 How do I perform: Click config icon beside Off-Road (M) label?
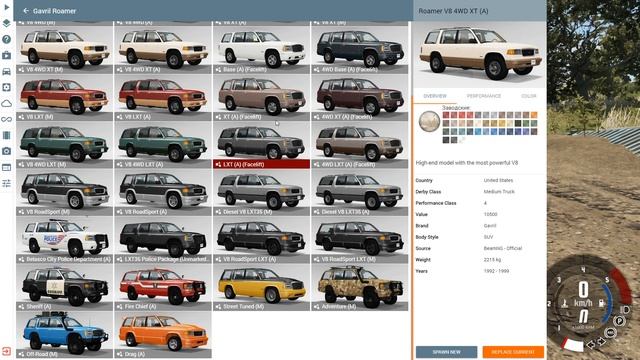tap(21, 354)
